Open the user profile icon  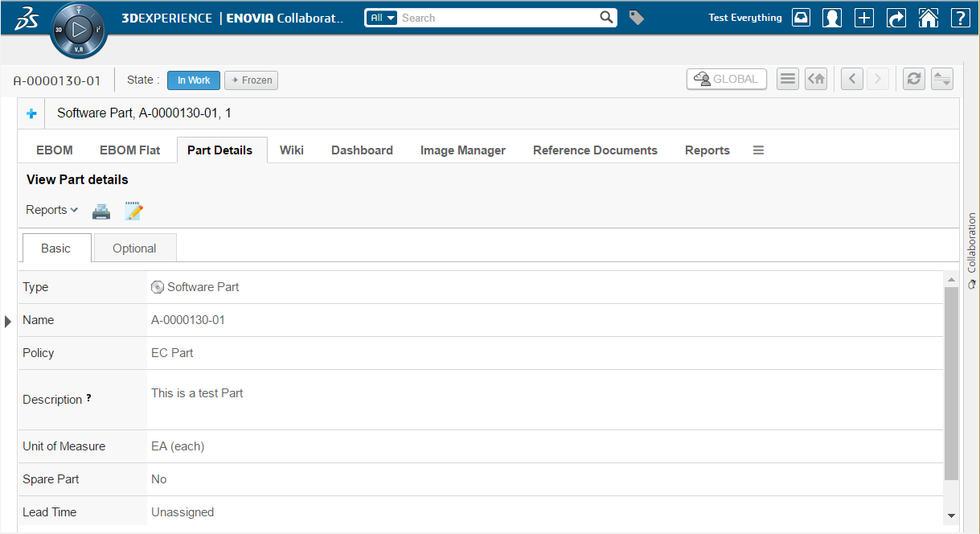(832, 18)
